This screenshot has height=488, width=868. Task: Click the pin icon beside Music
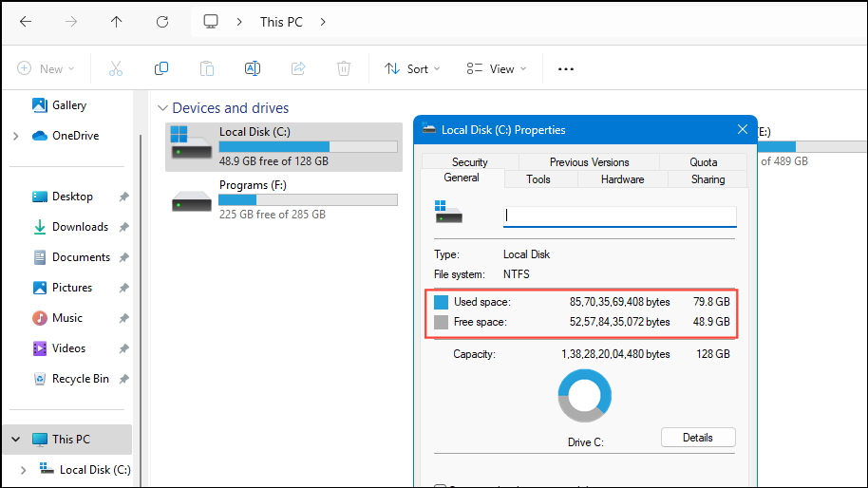point(124,318)
